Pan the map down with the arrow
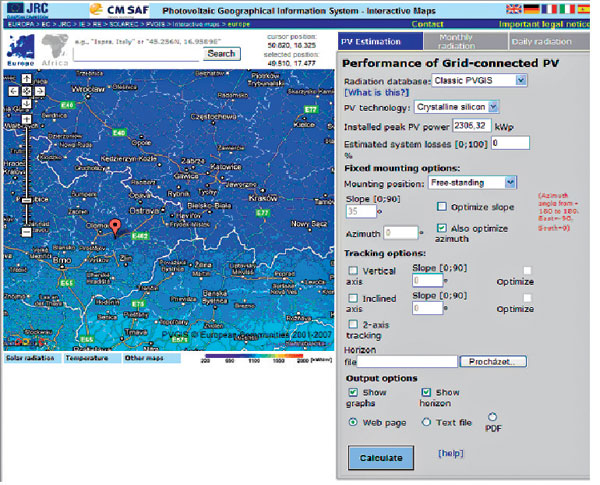This screenshot has height=485, width=600. click(26, 104)
